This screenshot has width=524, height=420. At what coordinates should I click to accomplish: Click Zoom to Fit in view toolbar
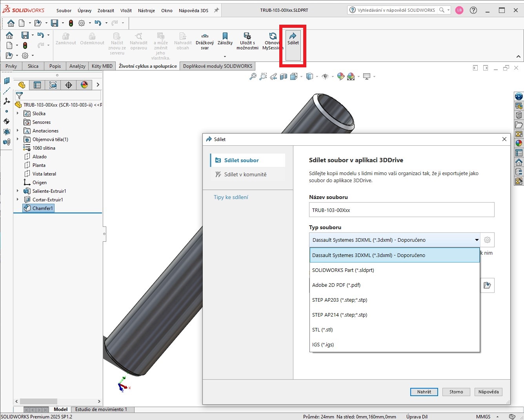253,76
